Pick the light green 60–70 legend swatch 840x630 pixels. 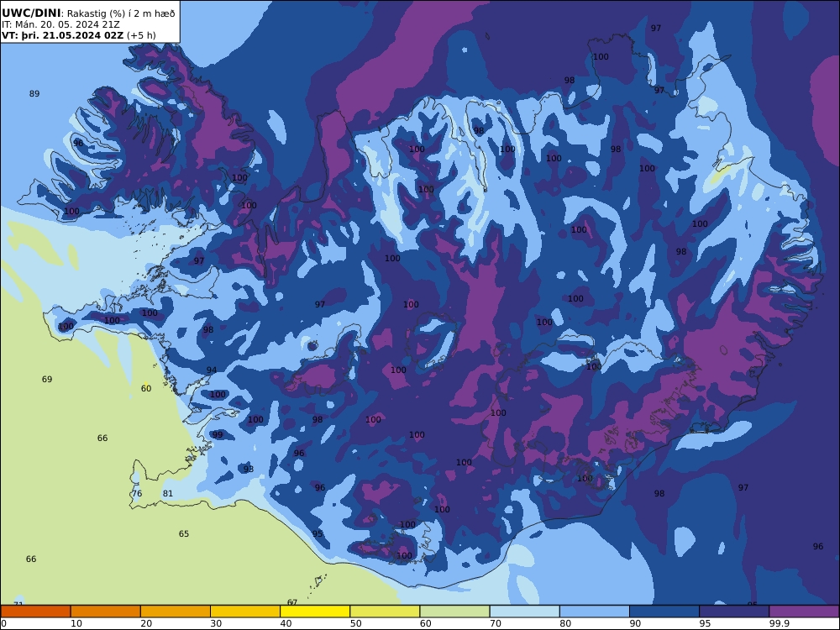(x=454, y=612)
